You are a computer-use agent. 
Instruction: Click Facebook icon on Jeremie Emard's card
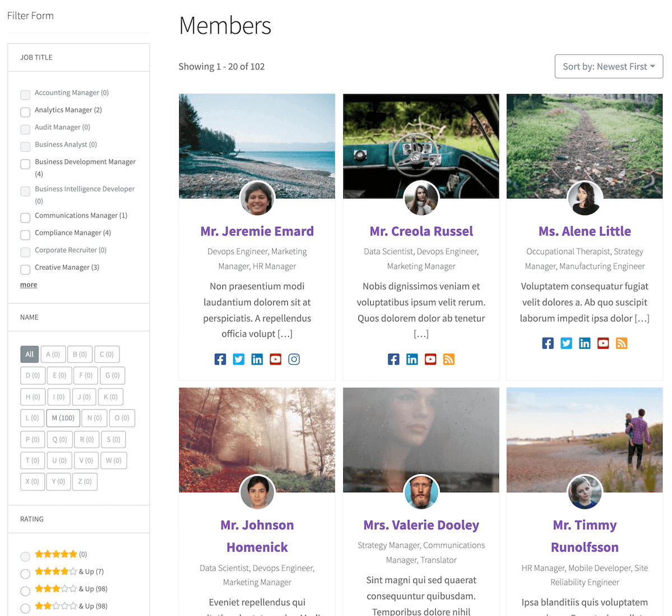point(220,360)
